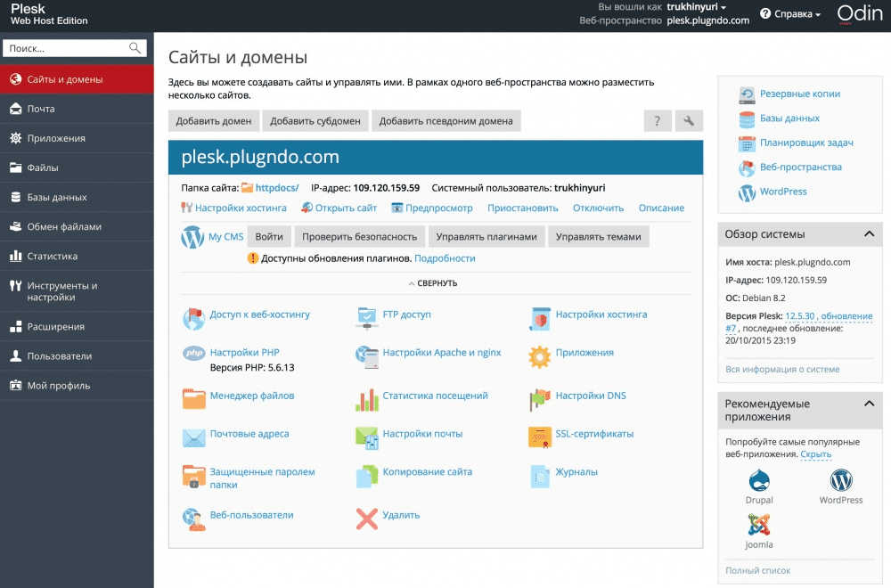Click the Joomla recommended app icon
Screen dimensions: 891x588
pyautogui.click(x=759, y=525)
